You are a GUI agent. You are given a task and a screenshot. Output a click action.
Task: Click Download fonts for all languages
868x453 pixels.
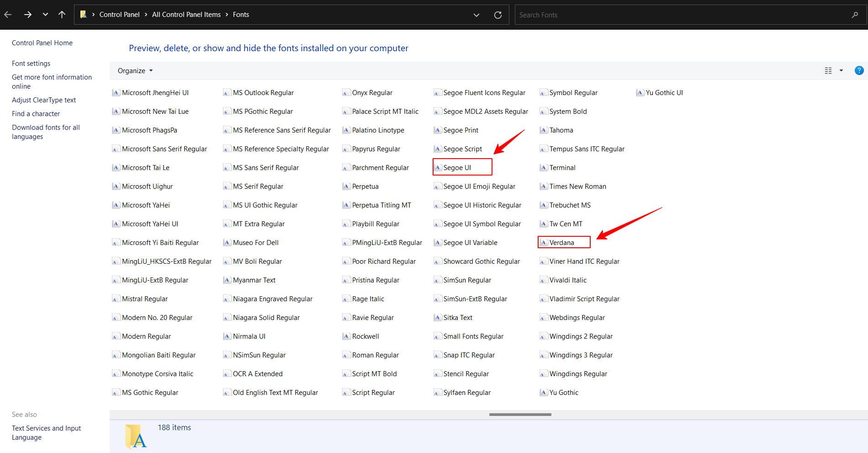coord(46,132)
